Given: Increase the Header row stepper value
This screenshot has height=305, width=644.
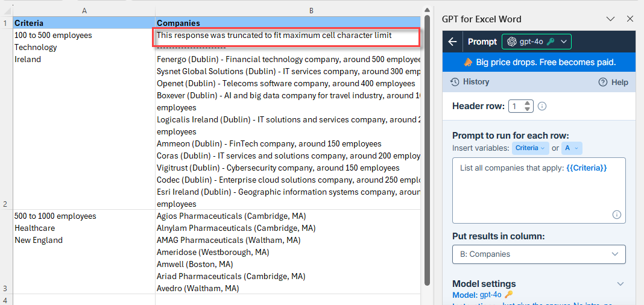Looking at the screenshot, I should coord(528,104).
